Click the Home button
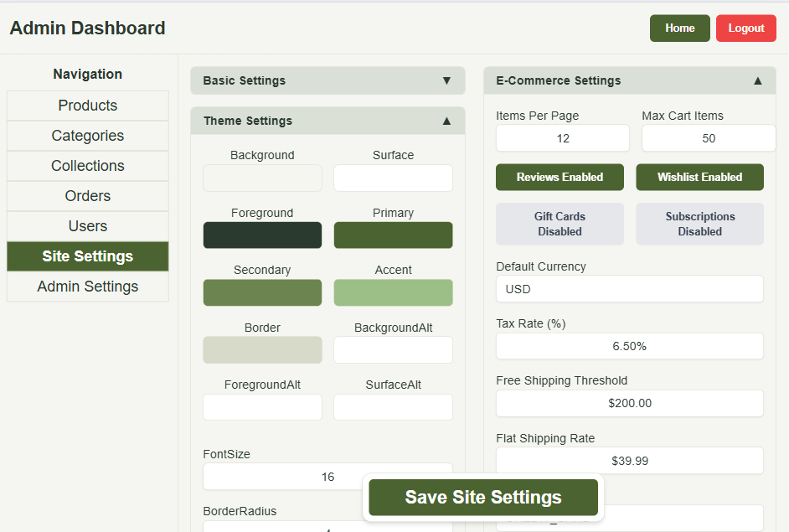 pyautogui.click(x=680, y=28)
